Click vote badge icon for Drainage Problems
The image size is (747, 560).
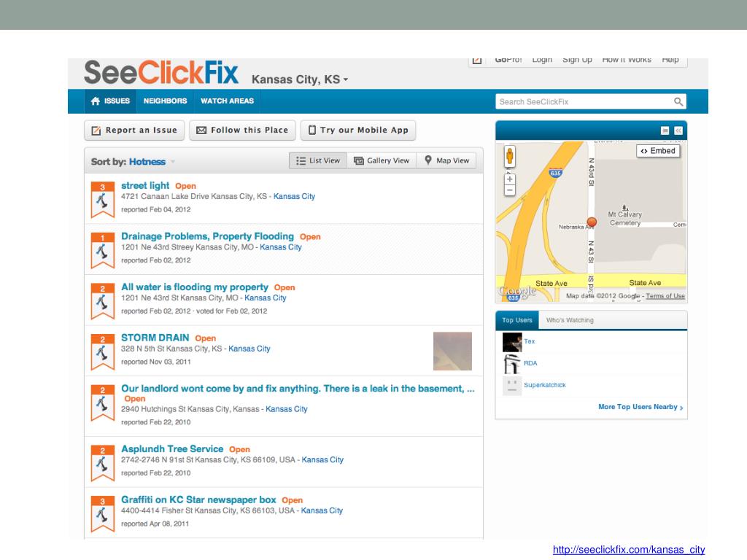pos(102,251)
